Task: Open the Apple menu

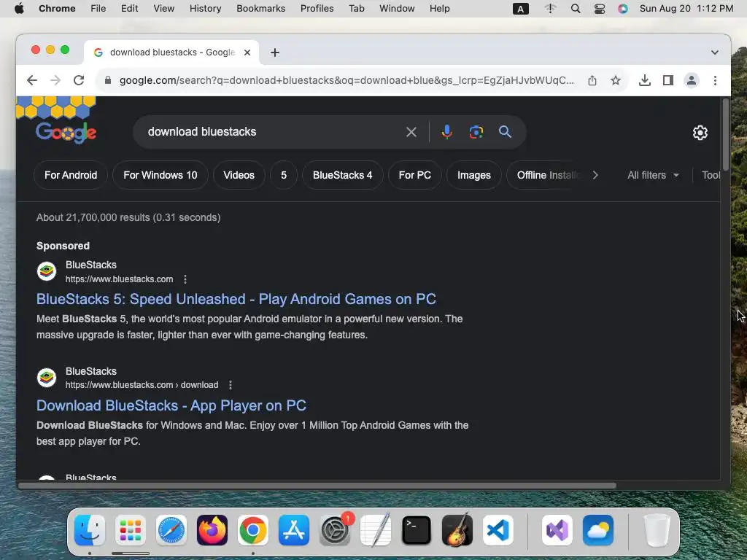Action: click(x=19, y=9)
